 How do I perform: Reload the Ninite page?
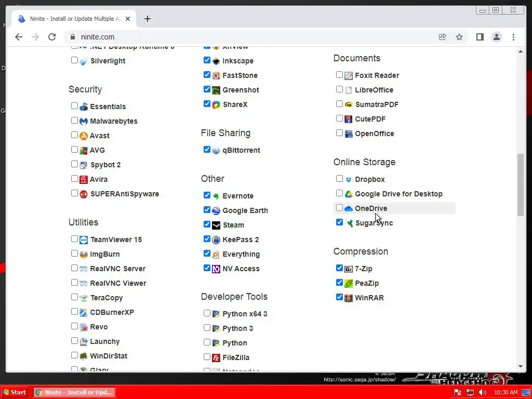(52, 37)
